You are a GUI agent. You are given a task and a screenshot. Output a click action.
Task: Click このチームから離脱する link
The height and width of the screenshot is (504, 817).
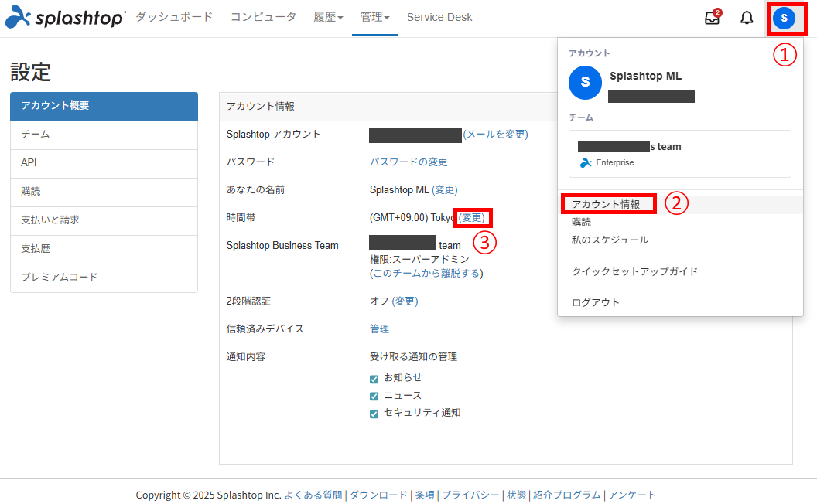pyautogui.click(x=426, y=274)
